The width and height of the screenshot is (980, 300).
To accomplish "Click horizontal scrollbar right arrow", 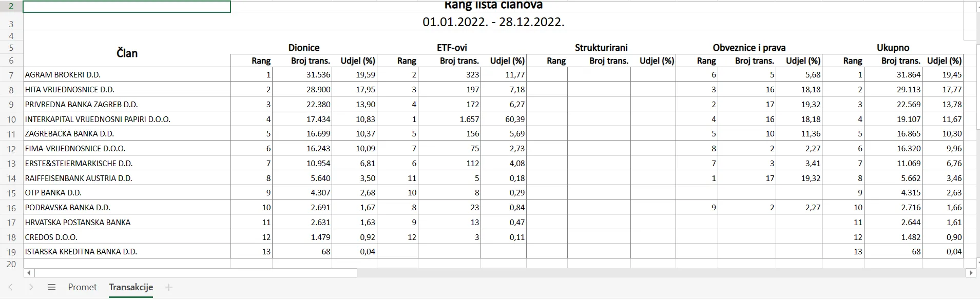I will point(970,273).
